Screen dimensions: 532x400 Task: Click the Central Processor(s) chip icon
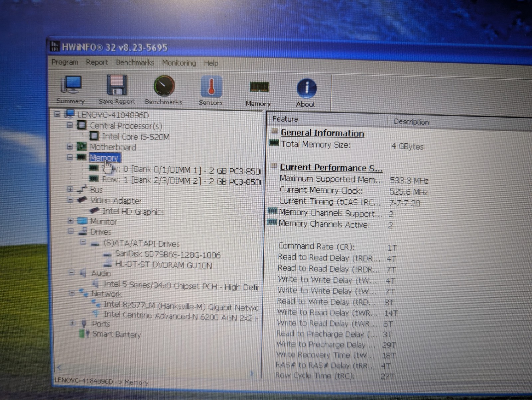click(x=81, y=125)
